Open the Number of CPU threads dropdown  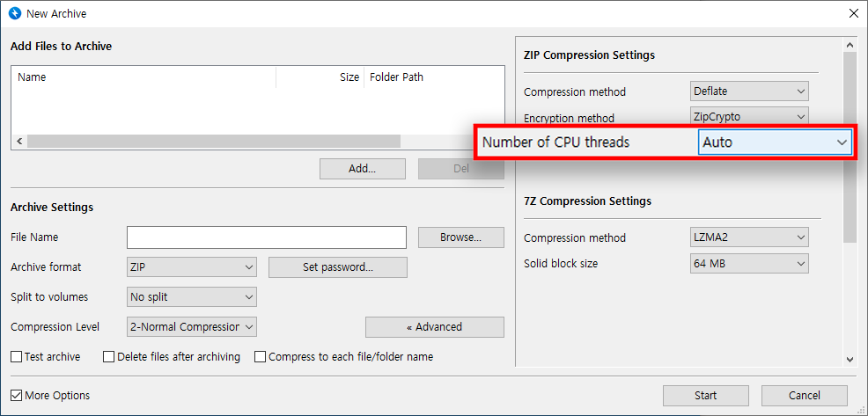(776, 142)
